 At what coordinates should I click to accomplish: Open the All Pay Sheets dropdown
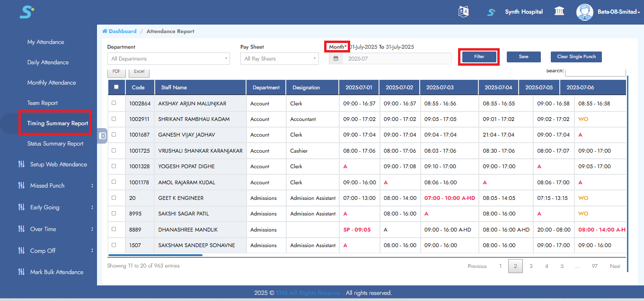click(279, 59)
